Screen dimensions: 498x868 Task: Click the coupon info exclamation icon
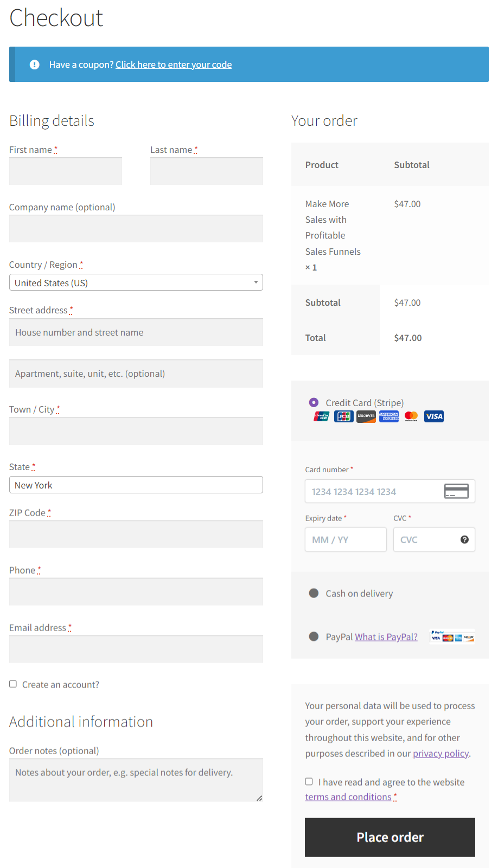tap(35, 65)
